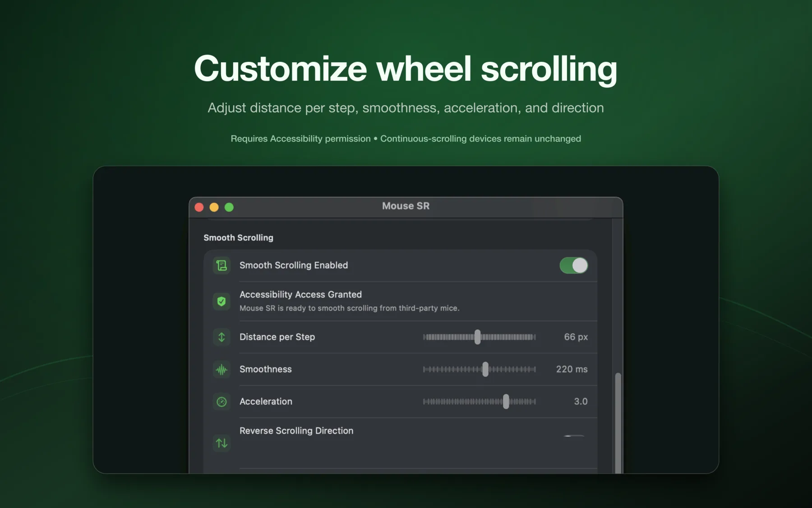Click the 'ready to smooth scrolling' description text
The image size is (812, 508).
(x=350, y=308)
